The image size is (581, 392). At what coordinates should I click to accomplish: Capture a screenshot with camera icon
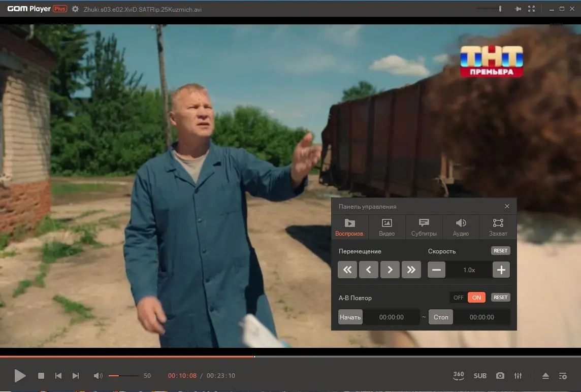[x=500, y=376]
